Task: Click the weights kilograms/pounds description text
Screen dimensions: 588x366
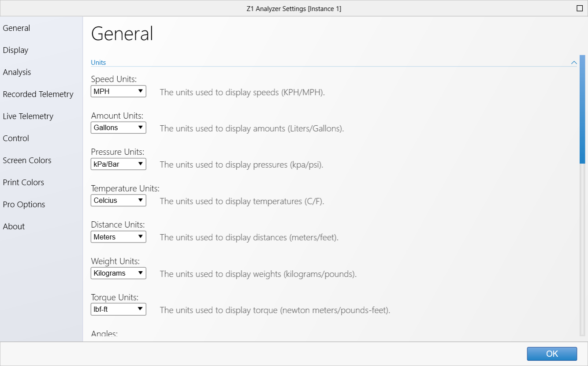Action: point(258,274)
